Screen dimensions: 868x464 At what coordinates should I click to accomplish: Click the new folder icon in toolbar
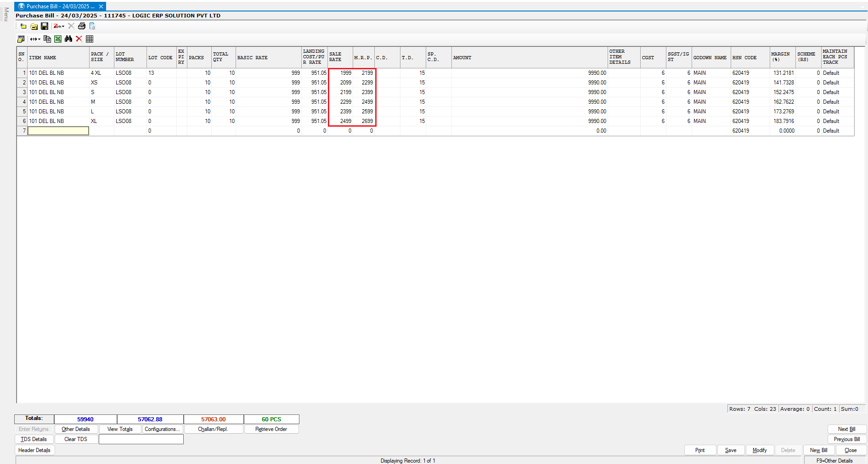click(23, 26)
